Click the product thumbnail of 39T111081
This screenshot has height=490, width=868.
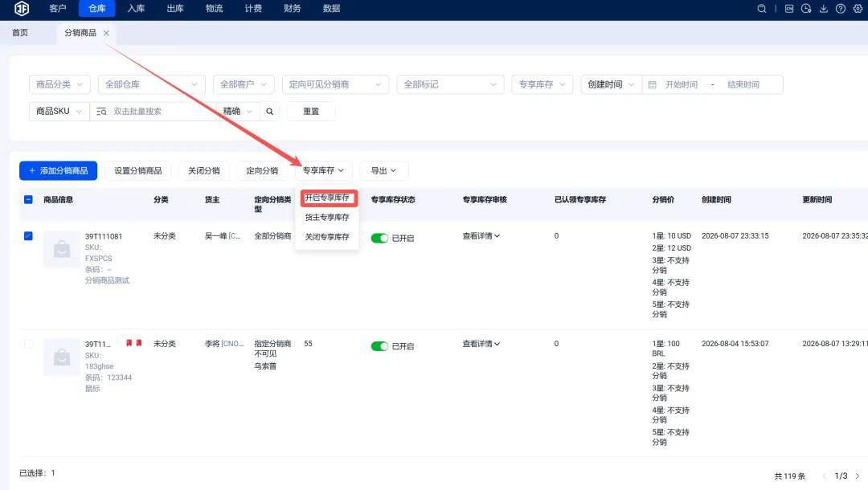[61, 249]
